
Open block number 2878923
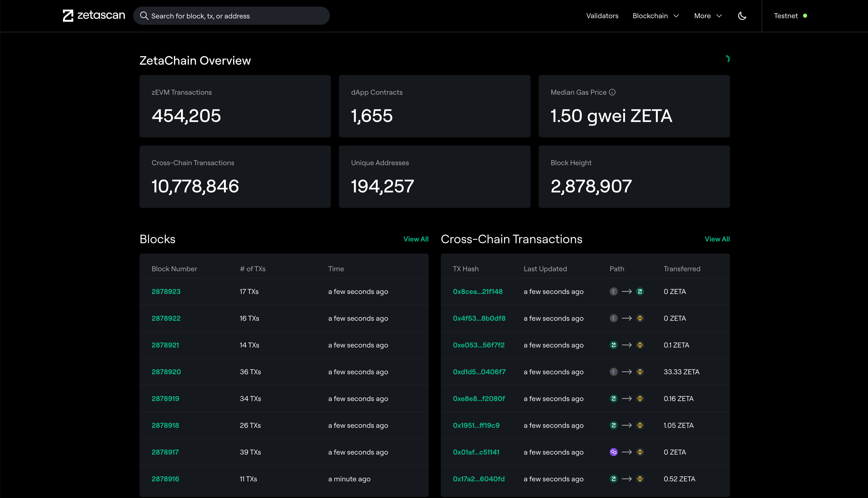(166, 292)
